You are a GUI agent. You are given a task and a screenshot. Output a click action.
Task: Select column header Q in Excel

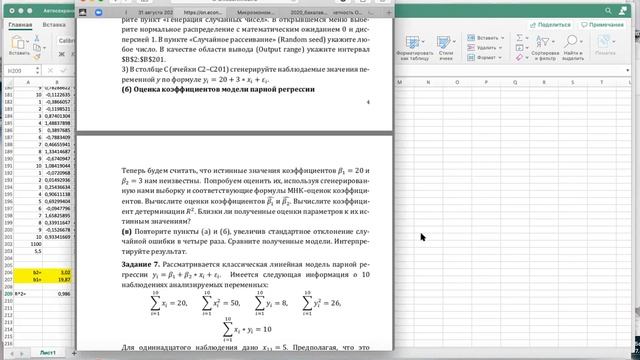point(515,82)
